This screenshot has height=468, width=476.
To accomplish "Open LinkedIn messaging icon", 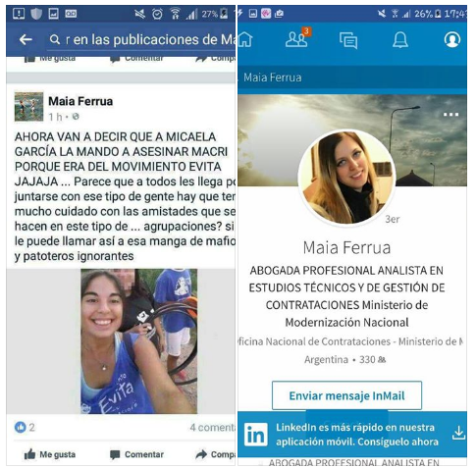I will (x=348, y=40).
